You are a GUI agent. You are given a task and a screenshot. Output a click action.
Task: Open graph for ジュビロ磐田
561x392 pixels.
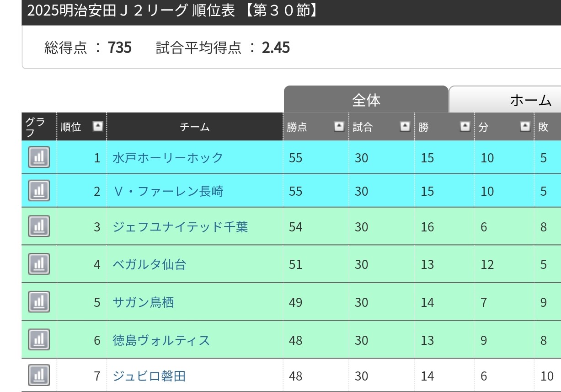(39, 376)
